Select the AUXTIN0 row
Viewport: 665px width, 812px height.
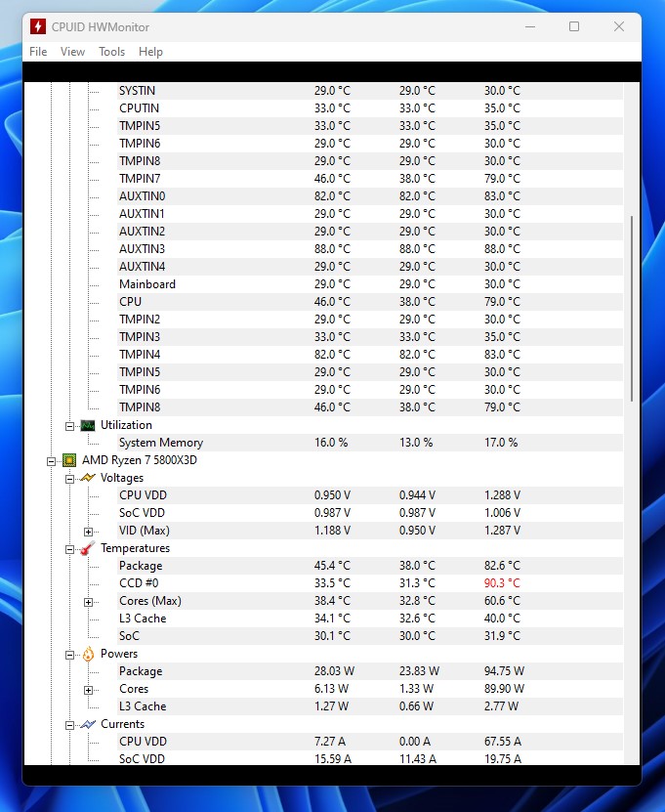[x=370, y=196]
